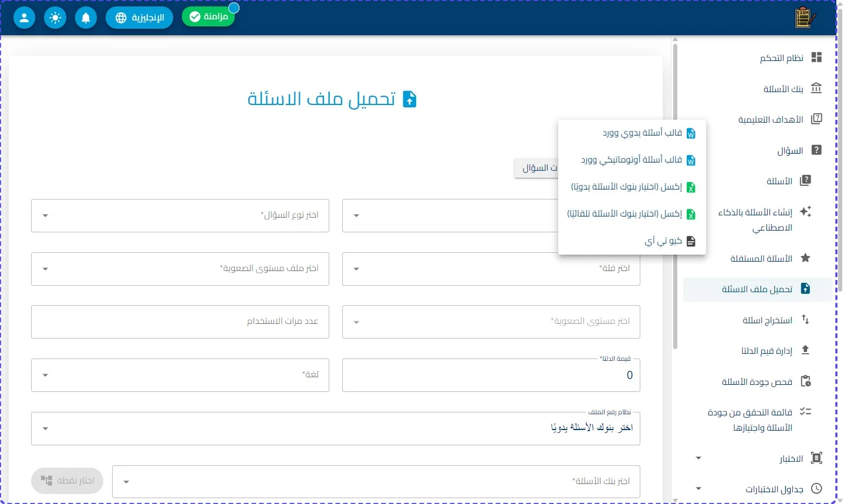Click the Word icon for manual template
Viewport: 844px width, 504px height.
pyautogui.click(x=691, y=134)
